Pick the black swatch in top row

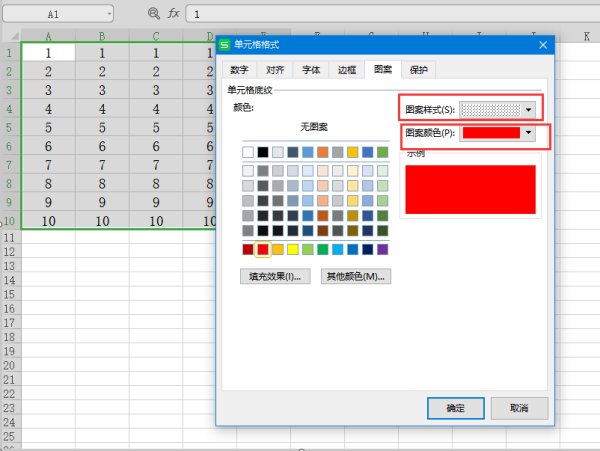[263, 152]
